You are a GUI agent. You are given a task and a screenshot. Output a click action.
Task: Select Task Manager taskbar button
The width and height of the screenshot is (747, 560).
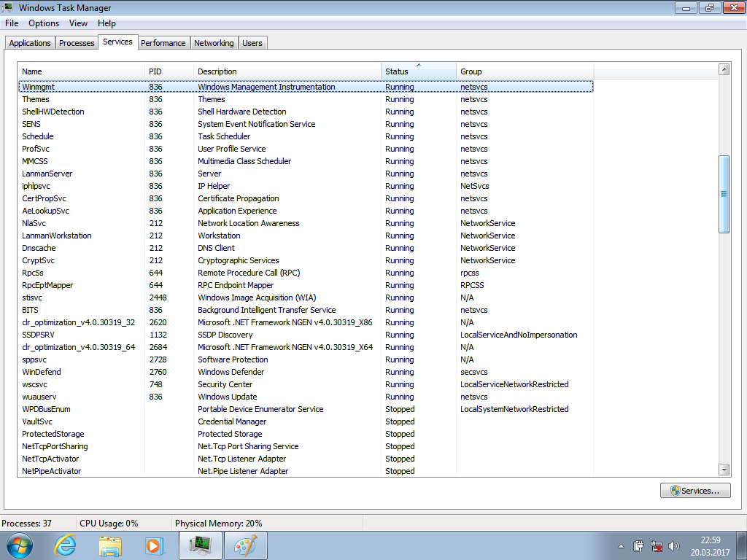tap(201, 545)
